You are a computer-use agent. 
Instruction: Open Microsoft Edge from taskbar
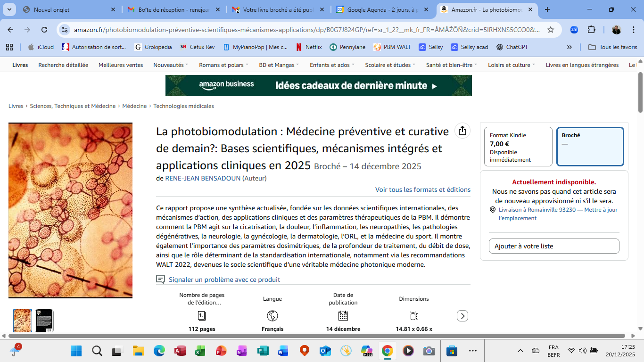159,351
